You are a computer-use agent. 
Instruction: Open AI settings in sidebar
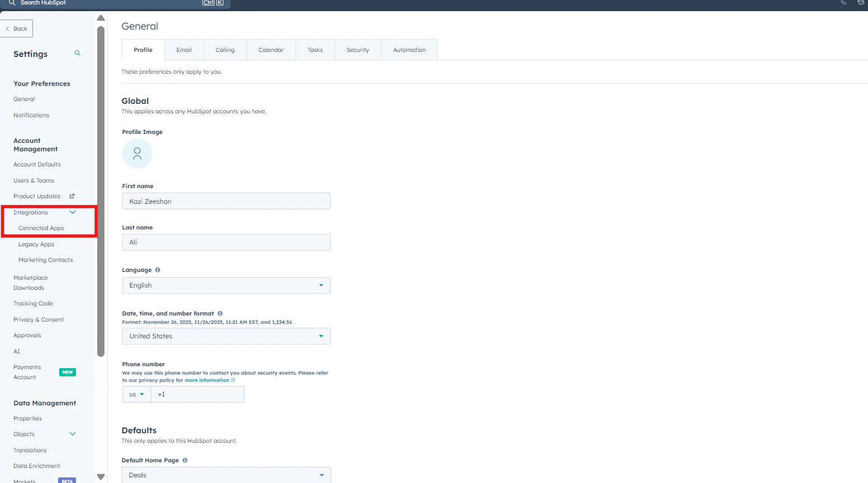pyautogui.click(x=17, y=351)
